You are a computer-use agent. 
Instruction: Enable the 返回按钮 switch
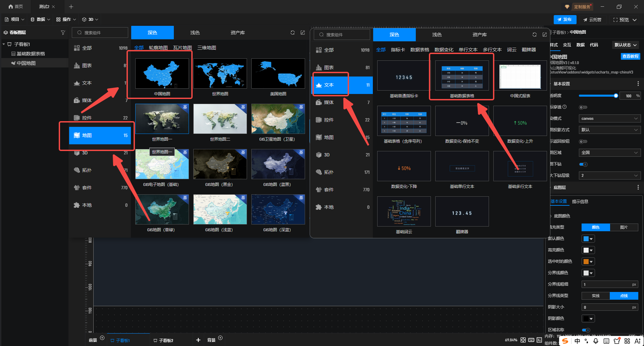point(583,142)
